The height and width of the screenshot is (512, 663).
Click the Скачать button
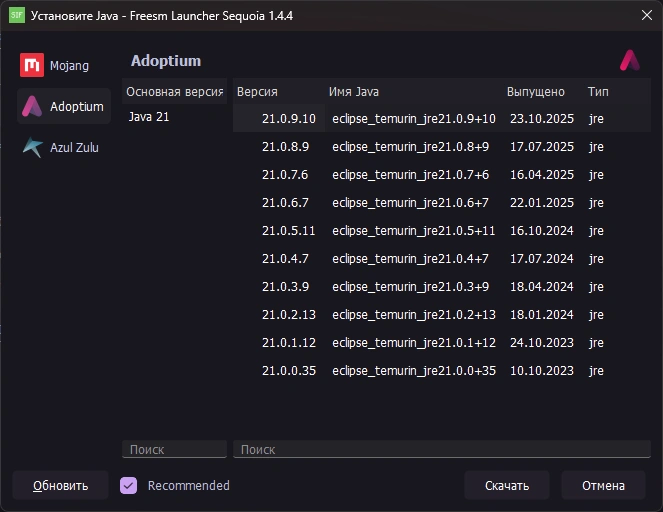pyautogui.click(x=507, y=485)
